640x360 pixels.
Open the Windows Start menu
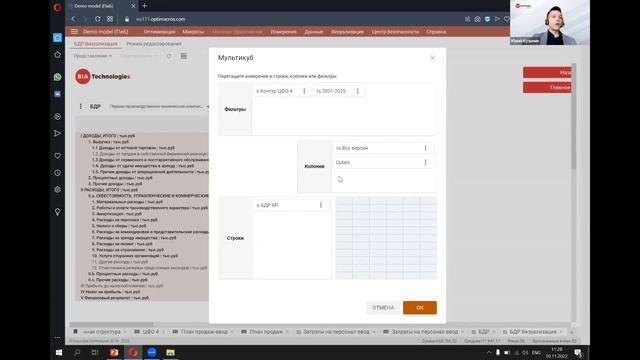[59, 353]
